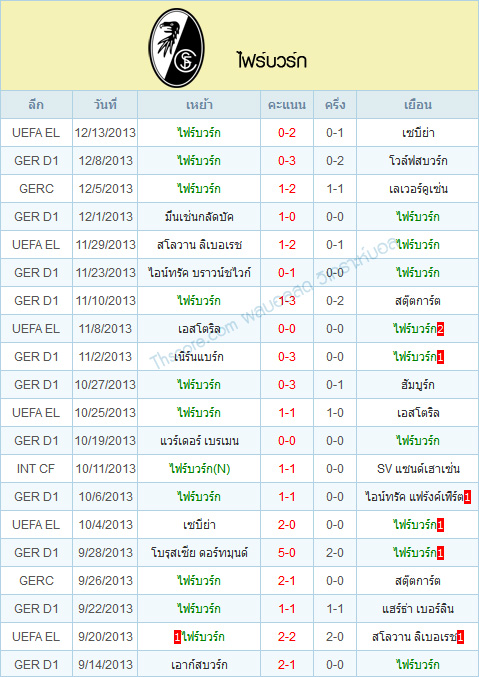Open opponent โวล์ฟสบวร์ก
This screenshot has height=677, width=479.
click(418, 161)
